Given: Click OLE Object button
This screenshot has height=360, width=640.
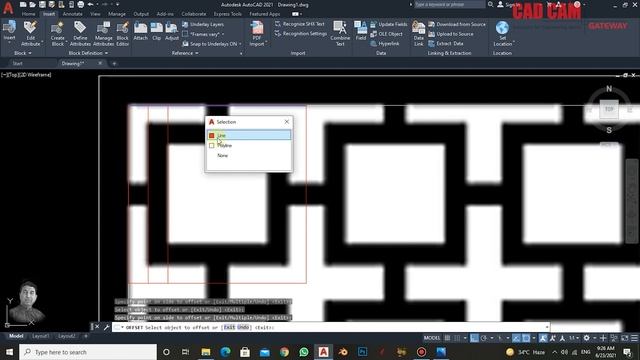Looking at the screenshot, I should (x=386, y=34).
